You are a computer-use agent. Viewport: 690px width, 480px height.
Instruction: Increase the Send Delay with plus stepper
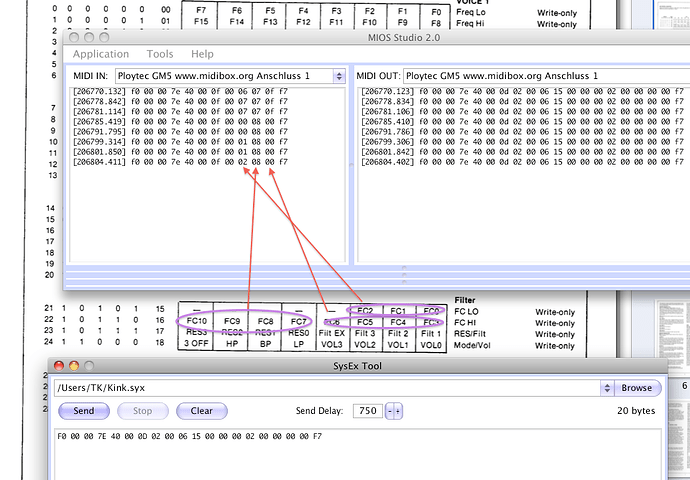398,411
